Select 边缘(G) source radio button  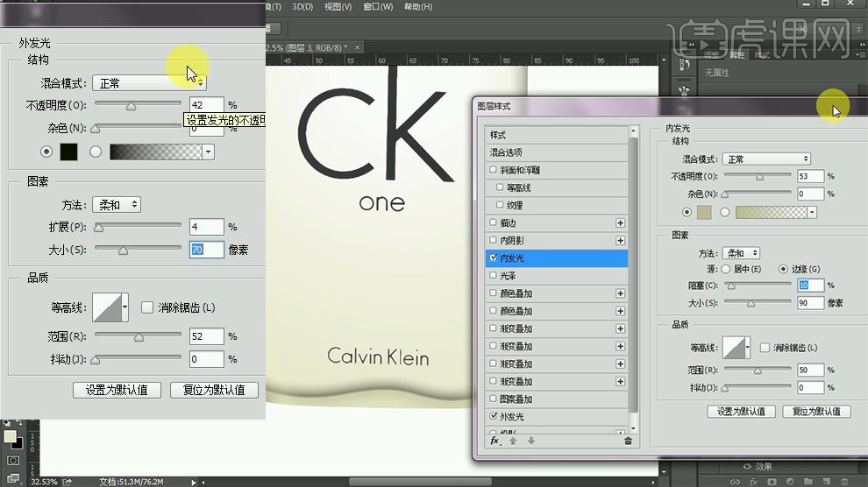[x=783, y=269]
